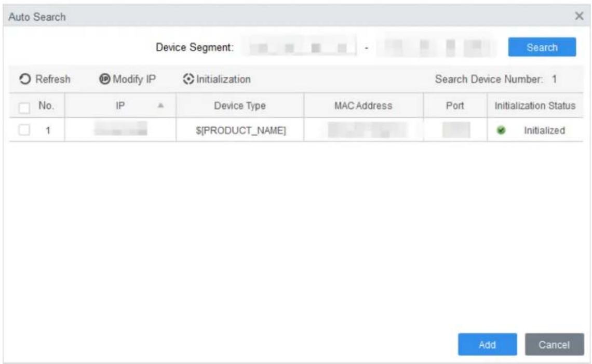Image resolution: width=592 pixels, height=364 pixels.
Task: Toggle the select-all checkbox in header
Action: pos(24,108)
